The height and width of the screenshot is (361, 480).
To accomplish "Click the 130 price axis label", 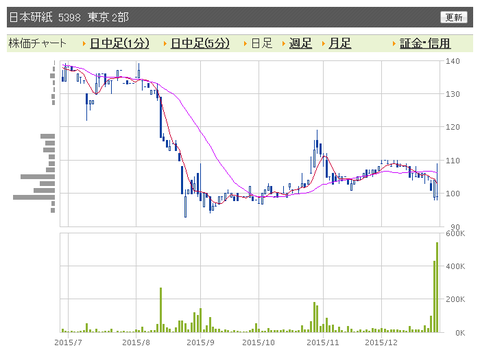I will pyautogui.click(x=453, y=94).
